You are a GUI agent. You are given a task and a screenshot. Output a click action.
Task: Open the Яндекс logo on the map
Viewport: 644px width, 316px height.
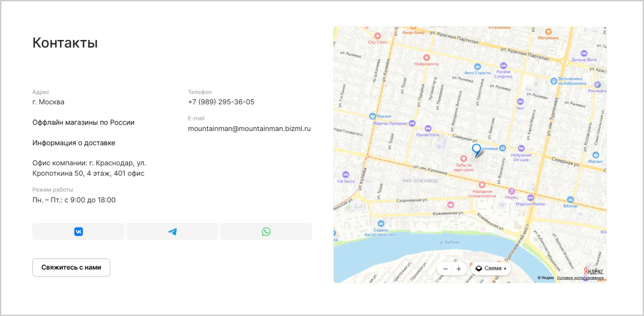(593, 271)
